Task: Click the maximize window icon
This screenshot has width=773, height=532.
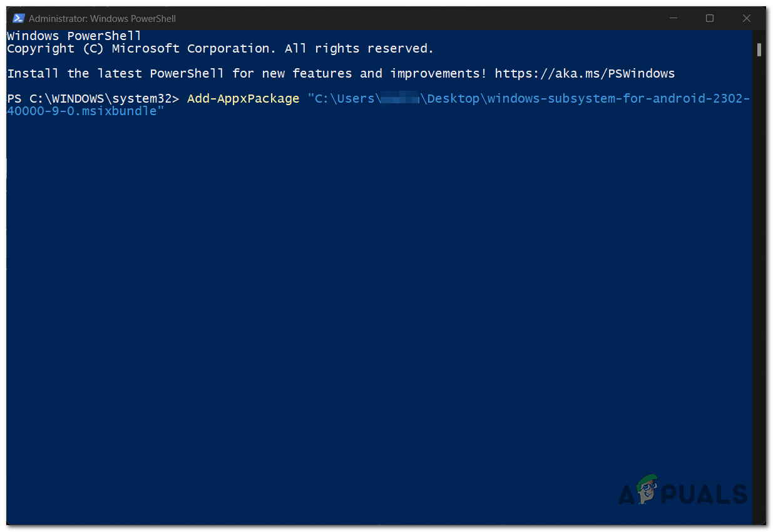Action: coord(709,18)
